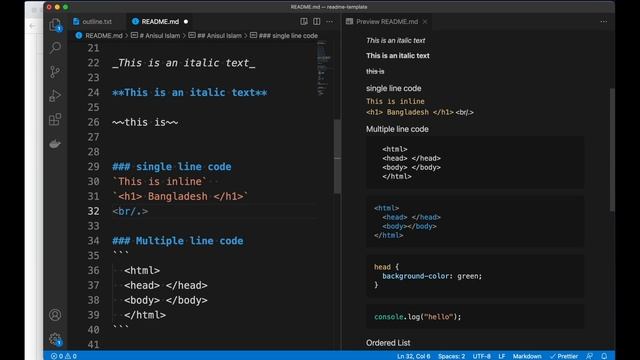Click the feedback icon in status bar
The height and width of the screenshot is (360, 640).
(x=590, y=356)
